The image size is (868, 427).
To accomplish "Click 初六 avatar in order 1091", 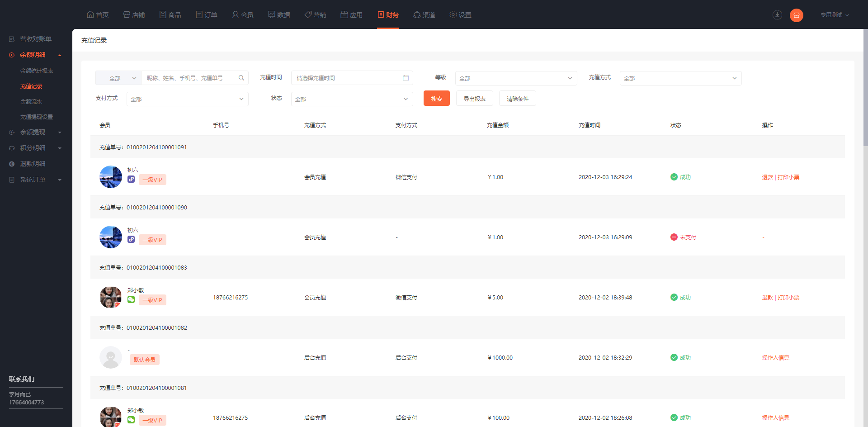I will (111, 177).
